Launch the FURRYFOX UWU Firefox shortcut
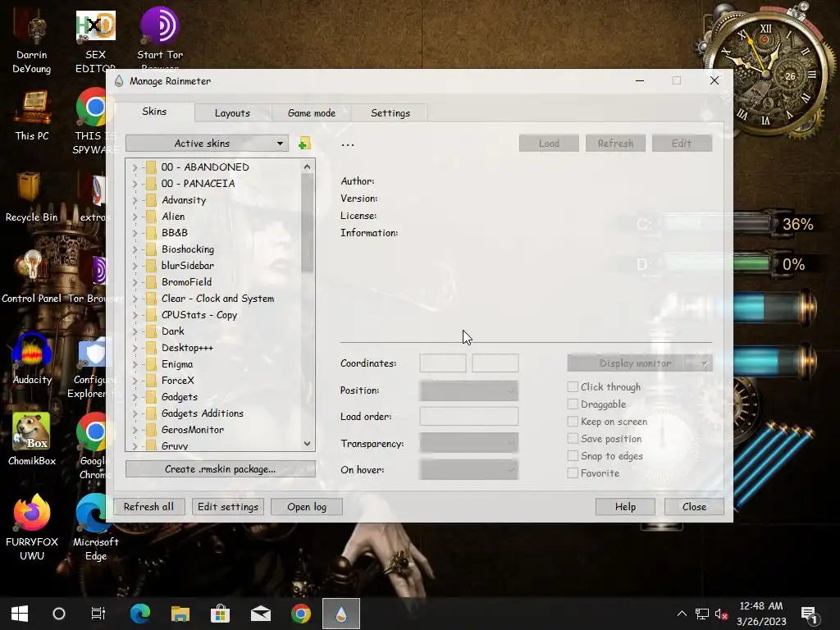The image size is (840, 630). [32, 527]
